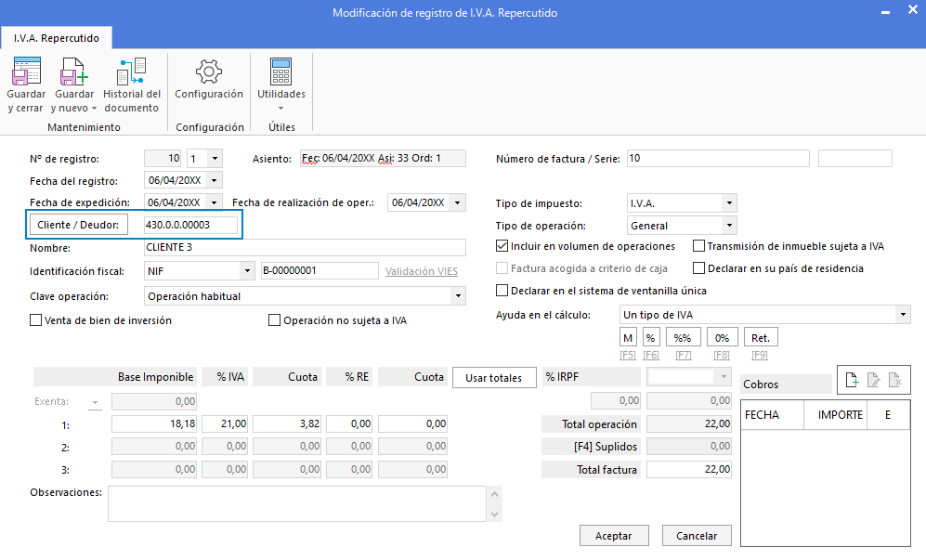Click the Asiento field
This screenshot has width=926, height=560.
383,158
